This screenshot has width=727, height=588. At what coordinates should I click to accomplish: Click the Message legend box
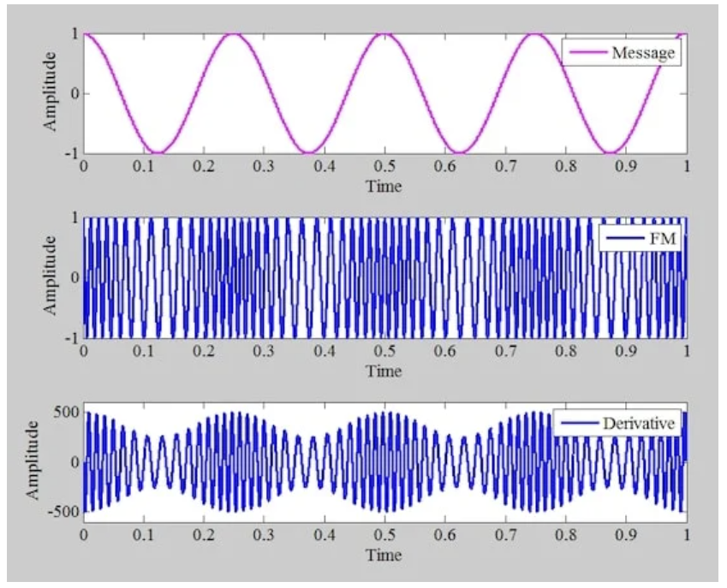[x=622, y=52]
